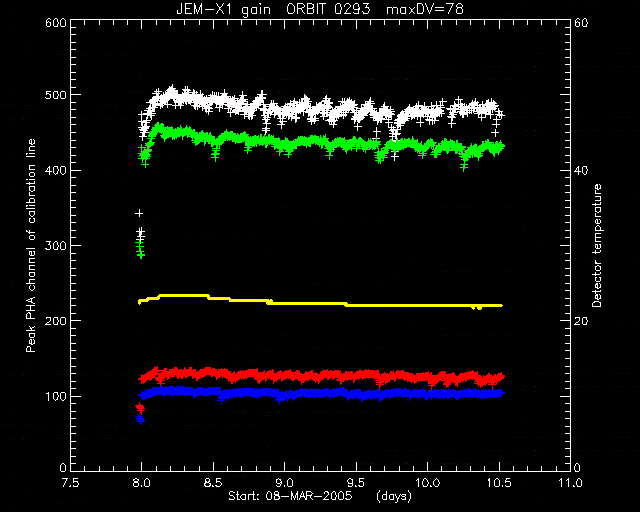The width and height of the screenshot is (640, 512).
Task: Click the plot title JEM-X1 gain ORBIT 0293
Action: [x=273, y=9]
